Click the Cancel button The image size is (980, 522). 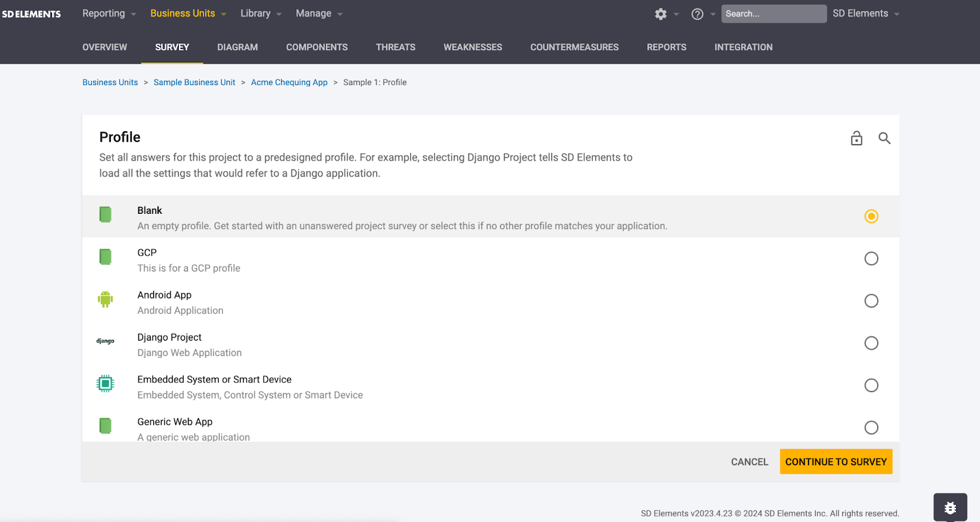[750, 462]
